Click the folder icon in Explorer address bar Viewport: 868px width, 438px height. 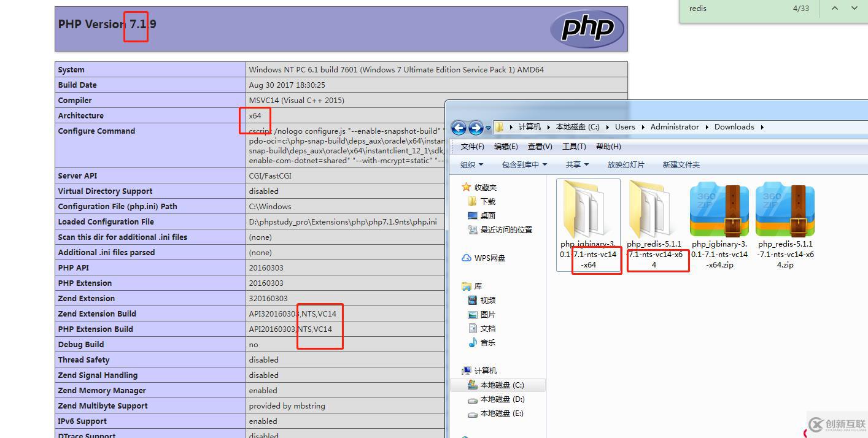pyautogui.click(x=500, y=127)
